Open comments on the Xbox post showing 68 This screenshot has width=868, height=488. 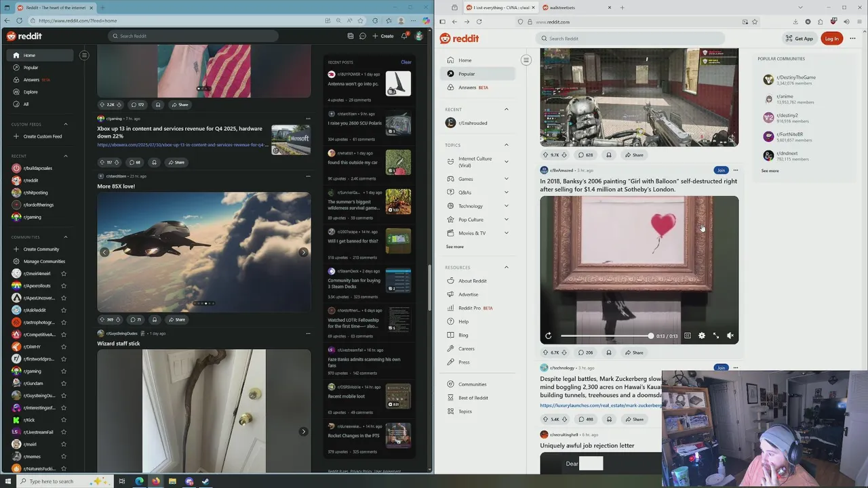pyautogui.click(x=135, y=162)
